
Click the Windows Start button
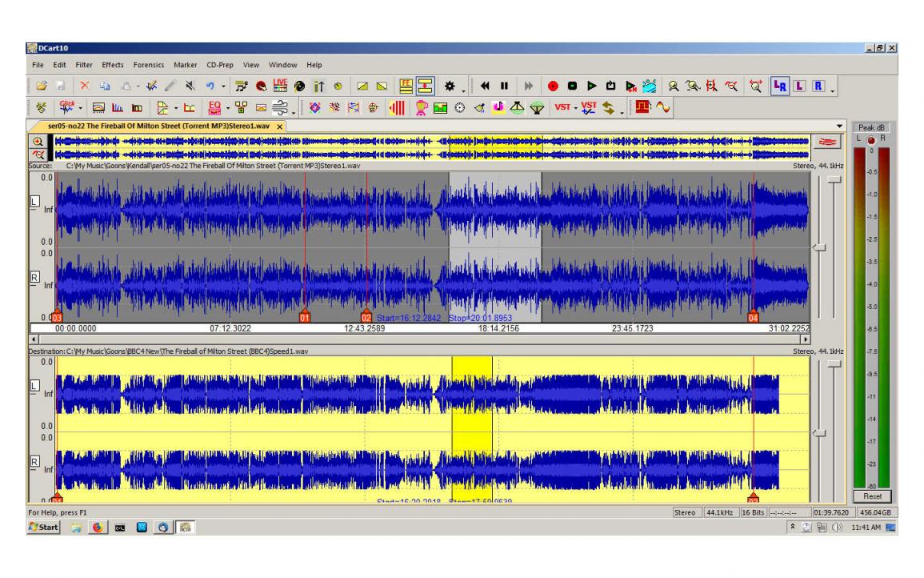pos(44,528)
